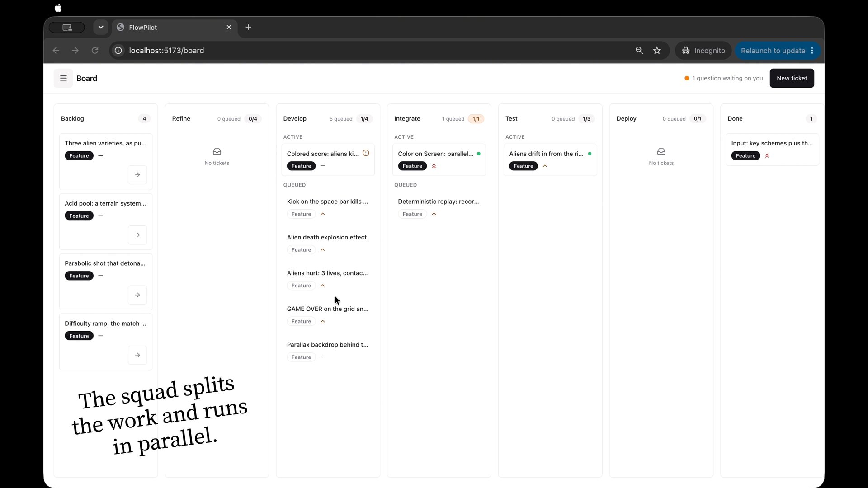Click empty inbox icon in Refine column
The height and width of the screenshot is (488, 868).
coord(217,152)
